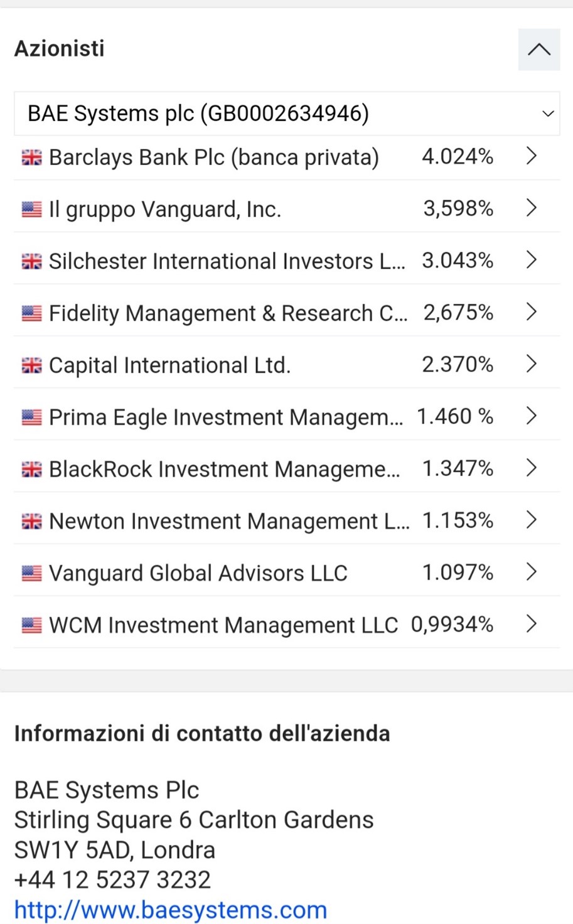573x924 pixels.
Task: Open the chevron for WCM Investment Management LLC
Action: pos(531,625)
